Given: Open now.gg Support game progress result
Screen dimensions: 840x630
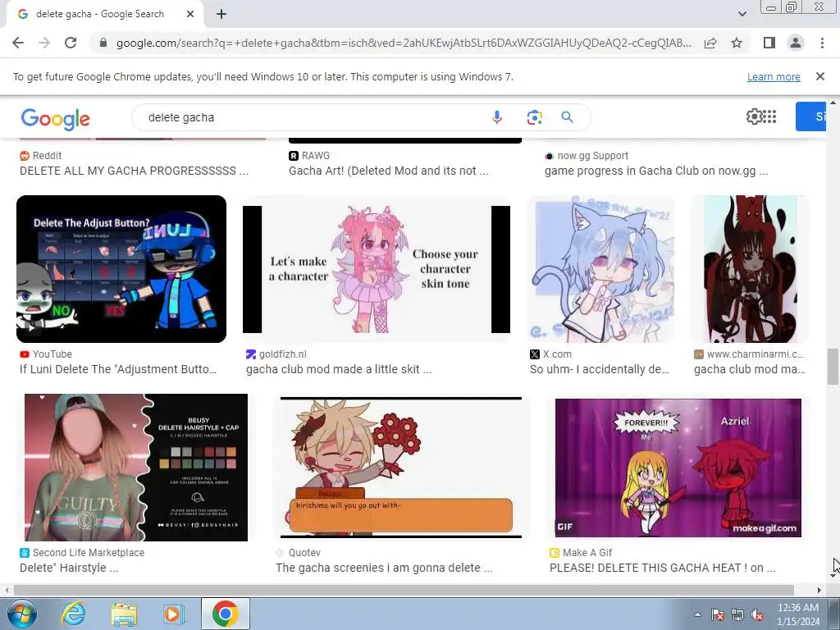Looking at the screenshot, I should (x=656, y=171).
